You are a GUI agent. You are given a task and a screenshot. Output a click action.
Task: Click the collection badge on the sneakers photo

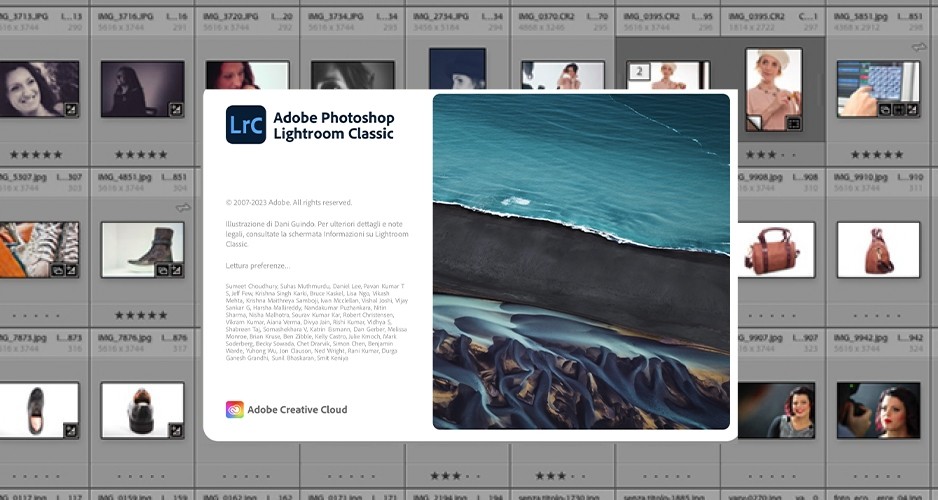coord(57,270)
